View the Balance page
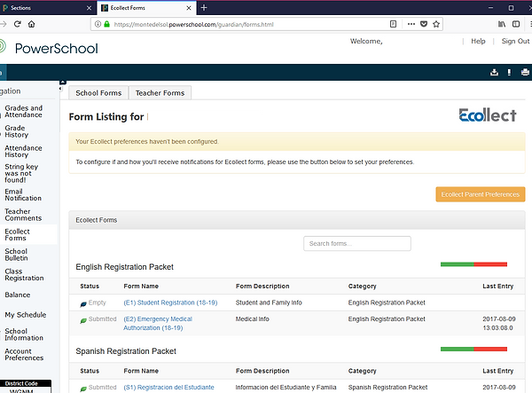The height and width of the screenshot is (393, 532). coord(18,295)
